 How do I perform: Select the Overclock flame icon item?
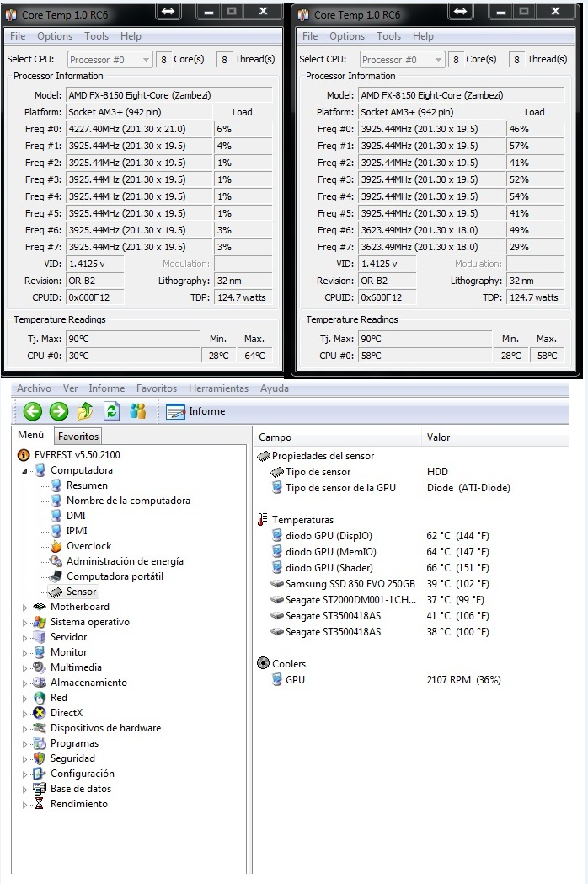pyautogui.click(x=56, y=546)
